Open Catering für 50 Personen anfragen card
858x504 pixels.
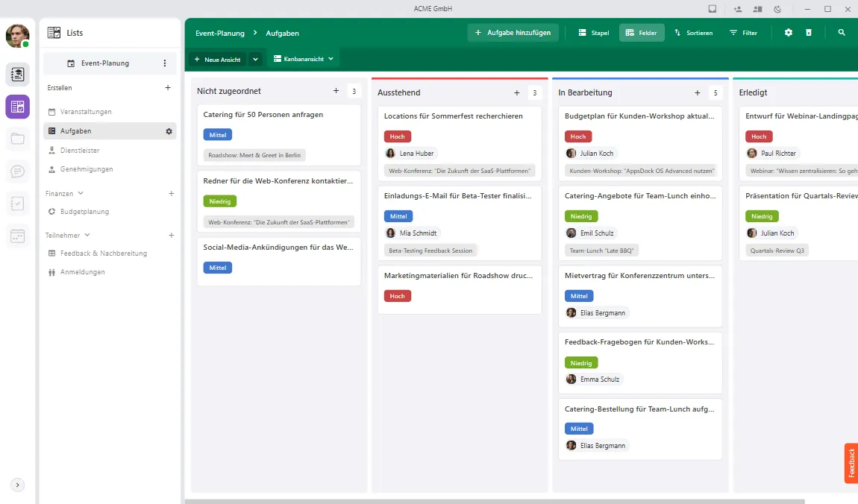[x=279, y=135]
